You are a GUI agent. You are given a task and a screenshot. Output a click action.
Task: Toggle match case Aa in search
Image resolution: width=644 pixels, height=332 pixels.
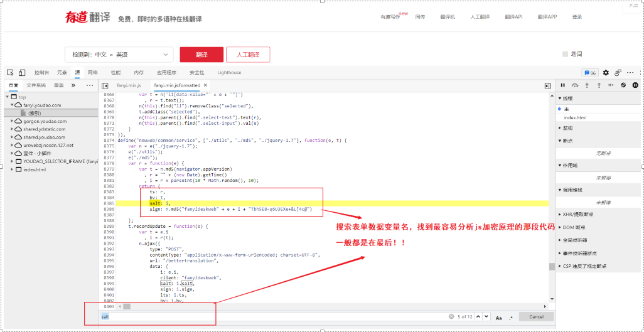click(498, 317)
